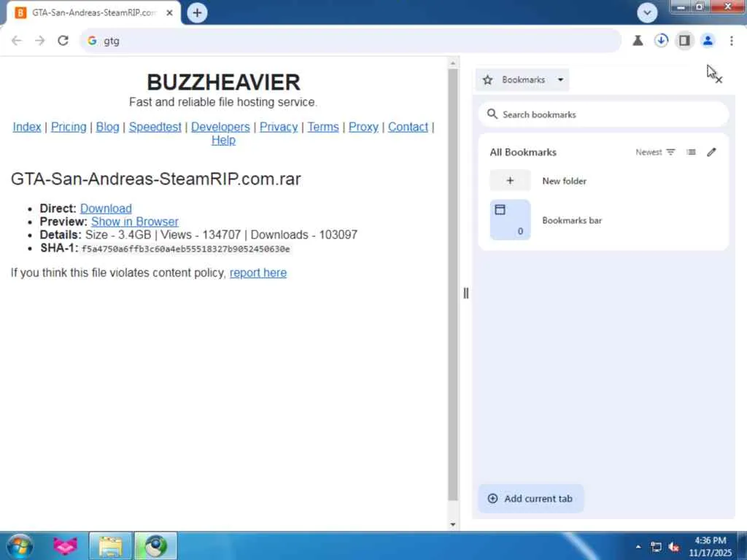The width and height of the screenshot is (747, 560).
Task: Switch bookmarks to list view icon
Action: (x=692, y=152)
